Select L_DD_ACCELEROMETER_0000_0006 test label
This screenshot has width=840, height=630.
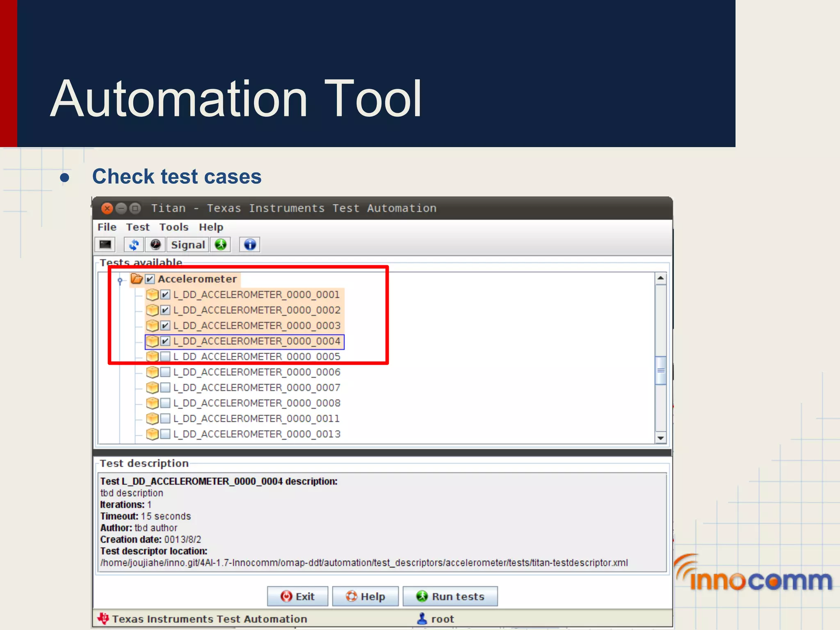click(257, 372)
